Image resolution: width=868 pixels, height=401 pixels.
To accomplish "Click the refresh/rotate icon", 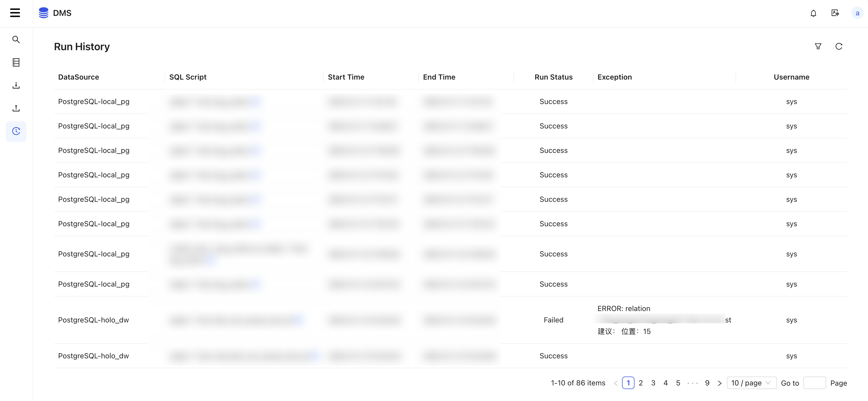I will (839, 47).
